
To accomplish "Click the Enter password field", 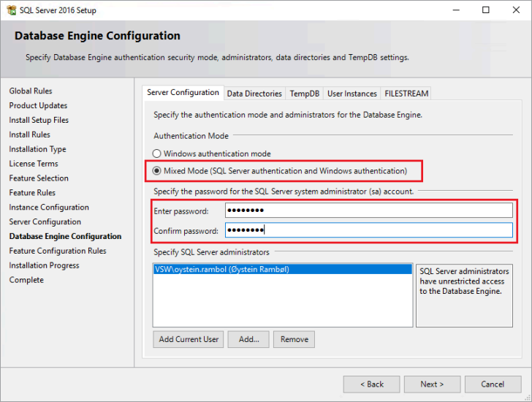I will pos(368,211).
